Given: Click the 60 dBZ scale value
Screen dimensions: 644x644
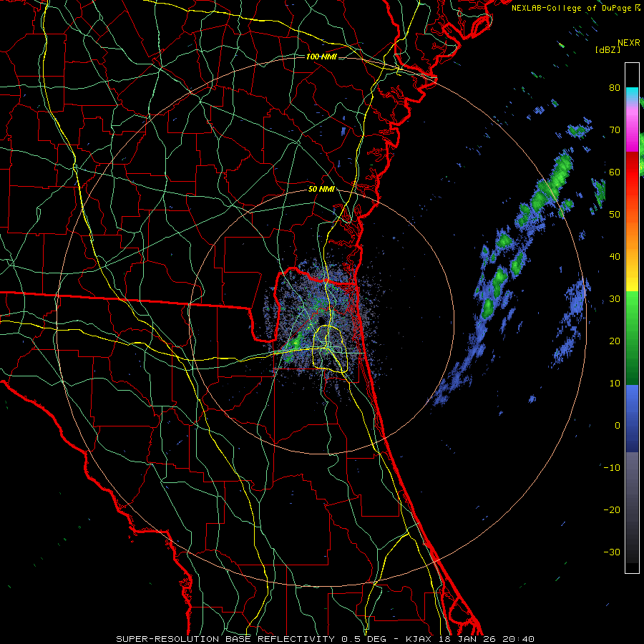Looking at the screenshot, I should [615, 172].
